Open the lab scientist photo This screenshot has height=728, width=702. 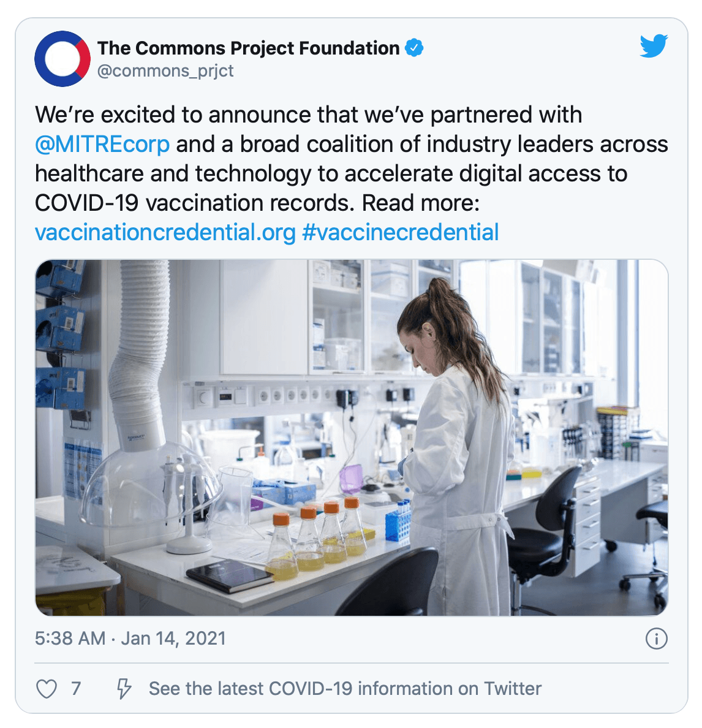pyautogui.click(x=352, y=438)
